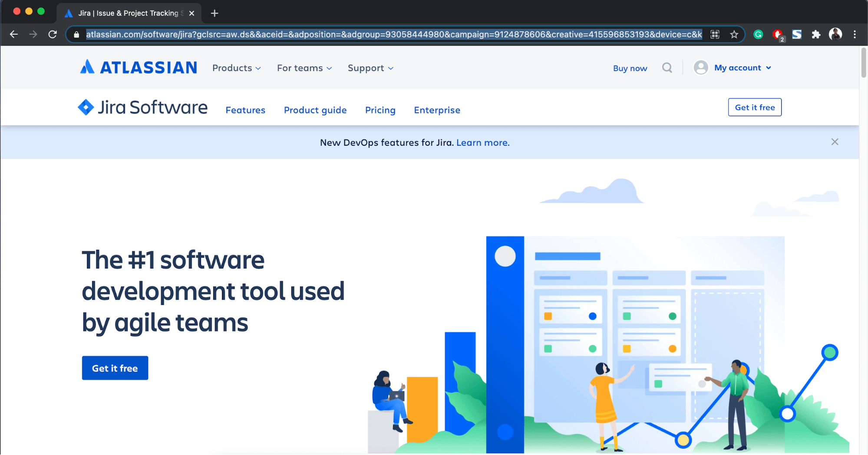Open the site search magnifier icon
Image resolution: width=868 pixels, height=455 pixels.
667,68
